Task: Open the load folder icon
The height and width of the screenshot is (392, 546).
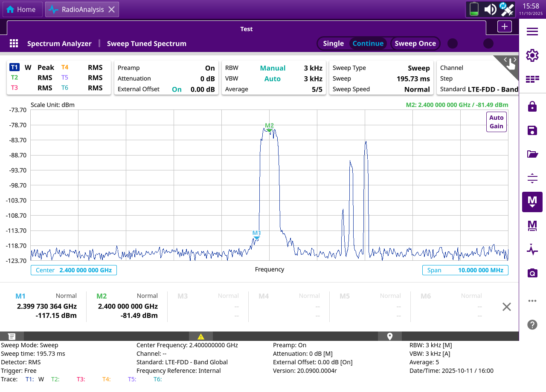Action: 532,154
